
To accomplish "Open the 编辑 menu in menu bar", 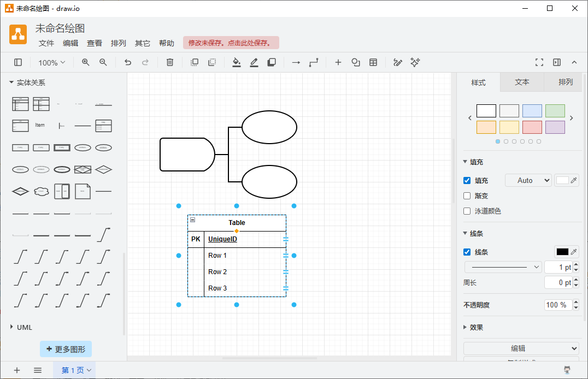I will click(x=70, y=43).
